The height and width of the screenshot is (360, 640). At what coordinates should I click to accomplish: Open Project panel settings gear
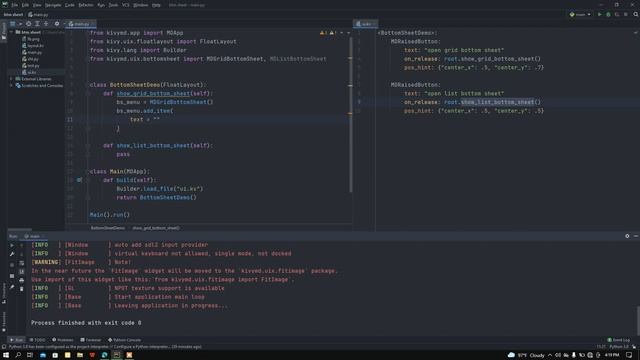pos(57,24)
